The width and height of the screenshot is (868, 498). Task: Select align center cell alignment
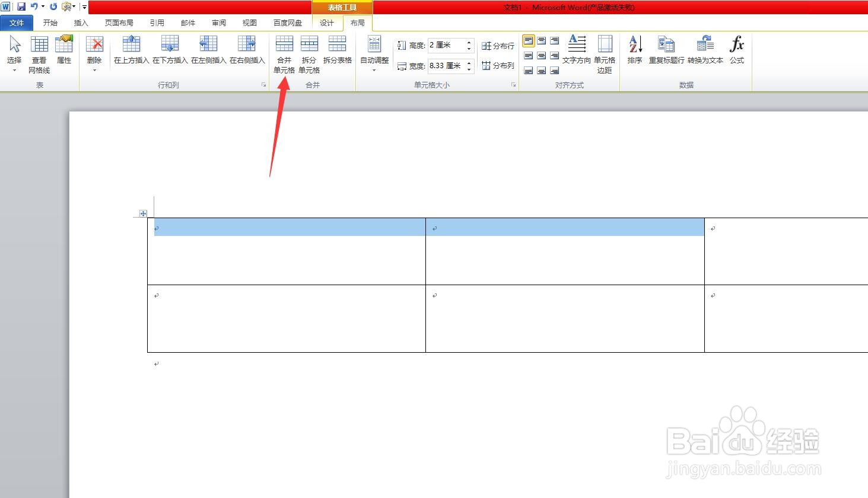[542, 56]
